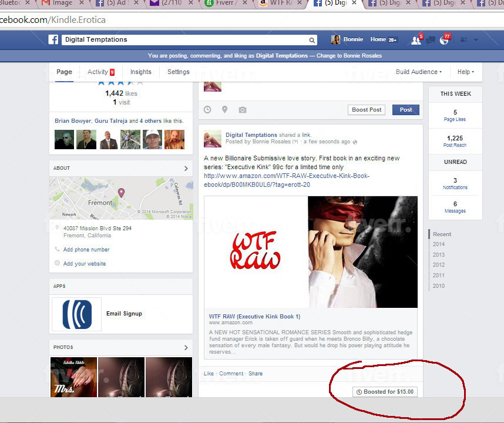This screenshot has width=504, height=423.
Task: Click Page Likes count in This Week
Action: (x=455, y=115)
